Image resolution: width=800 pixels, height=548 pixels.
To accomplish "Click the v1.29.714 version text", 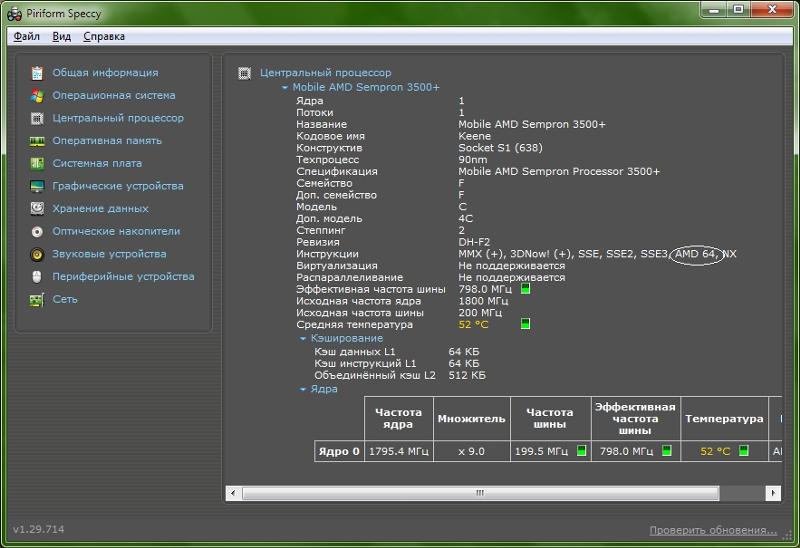I will [x=39, y=529].
